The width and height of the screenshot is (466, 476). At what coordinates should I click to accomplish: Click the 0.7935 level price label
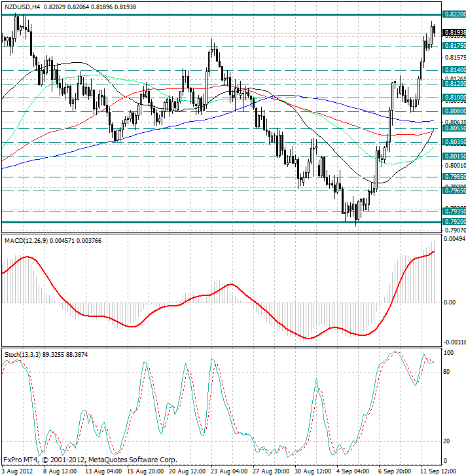click(x=454, y=211)
